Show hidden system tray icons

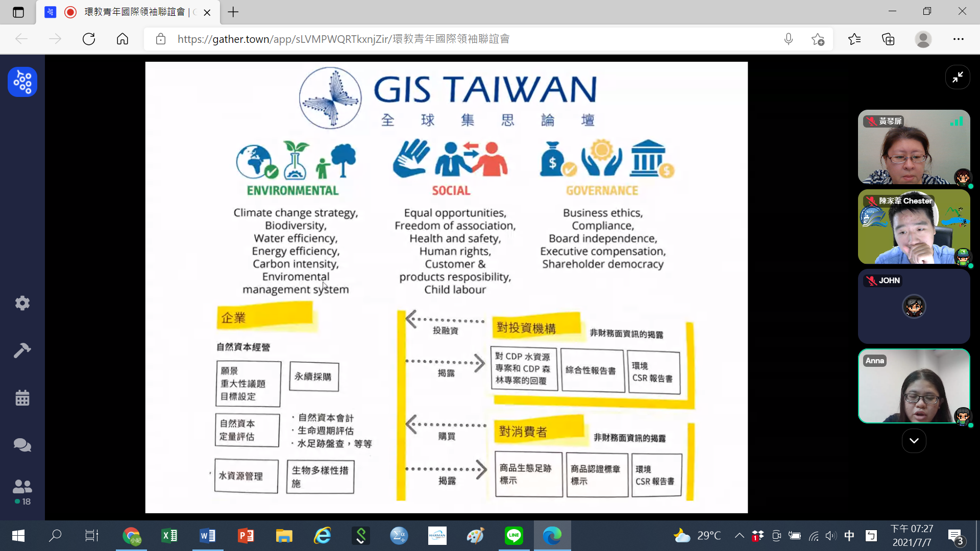(x=739, y=536)
